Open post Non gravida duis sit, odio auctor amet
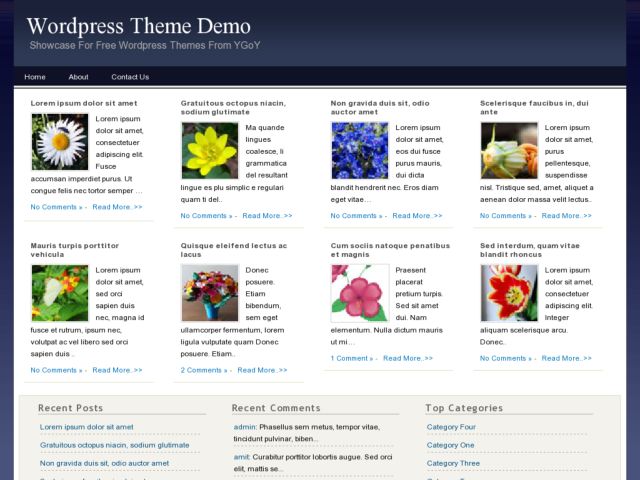Image resolution: width=640 pixels, height=480 pixels. (380, 107)
